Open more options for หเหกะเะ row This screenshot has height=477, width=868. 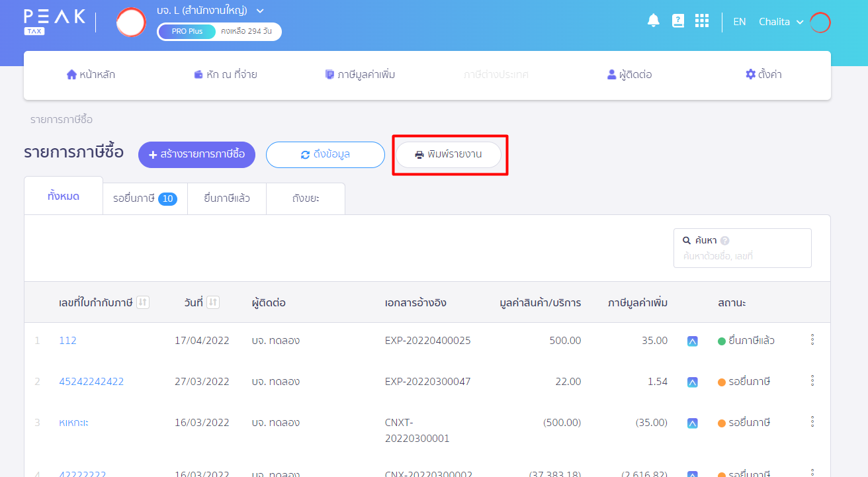tap(812, 422)
